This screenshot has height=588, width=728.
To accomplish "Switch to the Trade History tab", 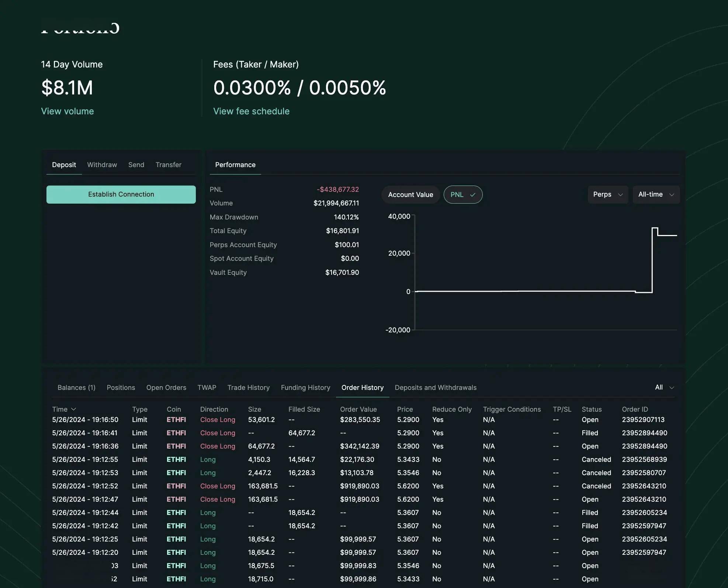I will pos(248,387).
